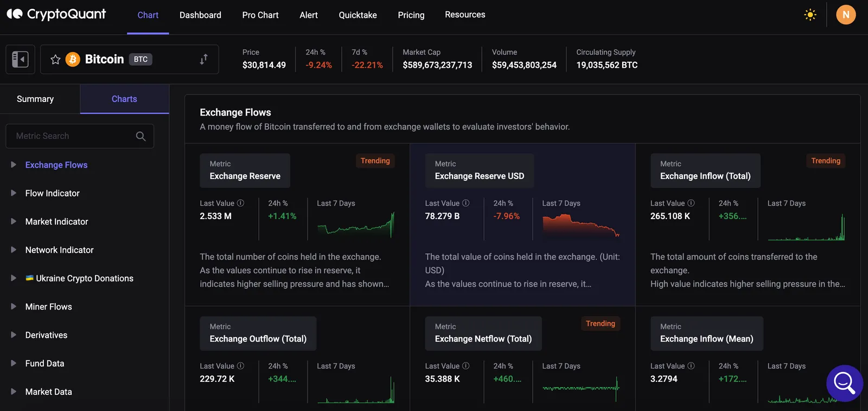This screenshot has width=868, height=411.
Task: Click the -9.24% 24h change
Action: pyautogui.click(x=318, y=65)
